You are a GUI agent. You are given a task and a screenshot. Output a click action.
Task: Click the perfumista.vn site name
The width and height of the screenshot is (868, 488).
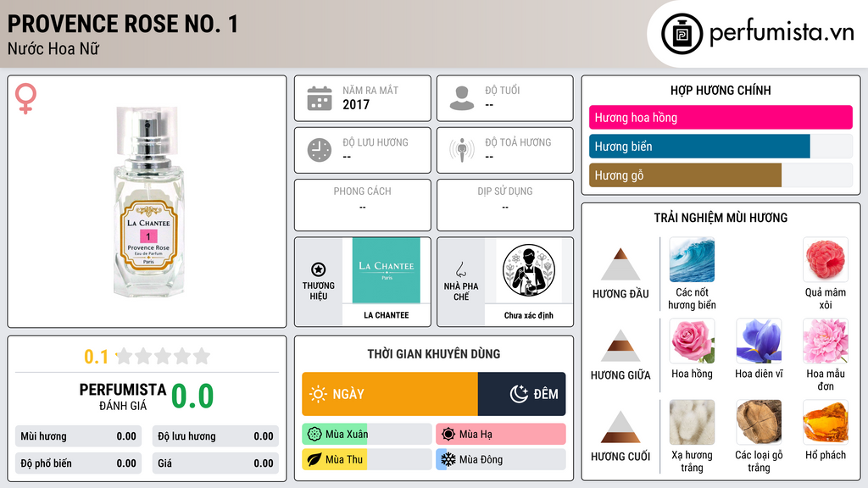tap(782, 33)
